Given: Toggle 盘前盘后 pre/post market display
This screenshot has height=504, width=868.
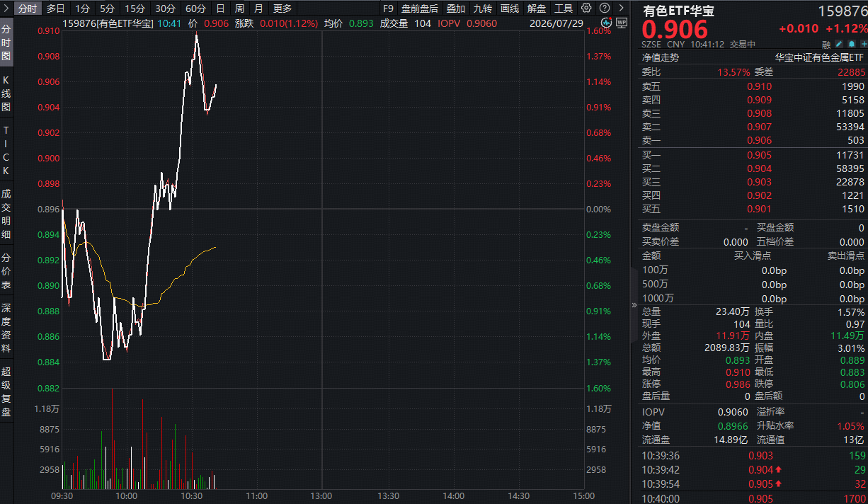Looking at the screenshot, I should tap(419, 8).
